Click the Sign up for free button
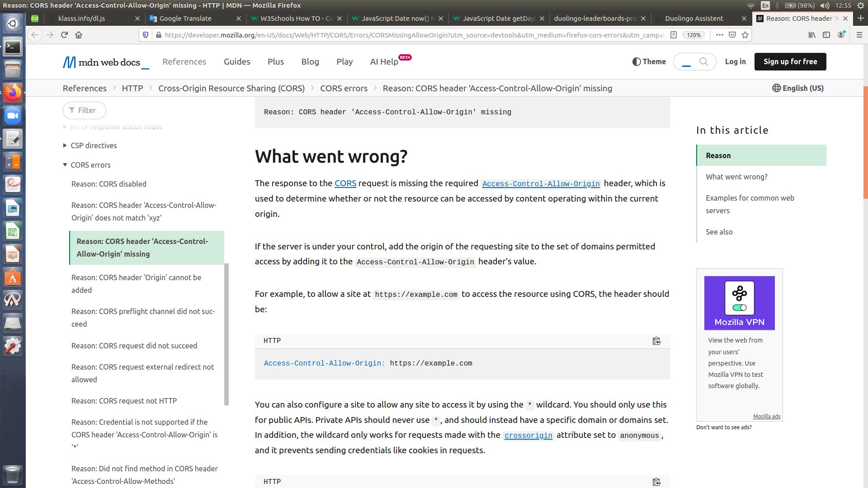This screenshot has width=868, height=488. coord(790,61)
